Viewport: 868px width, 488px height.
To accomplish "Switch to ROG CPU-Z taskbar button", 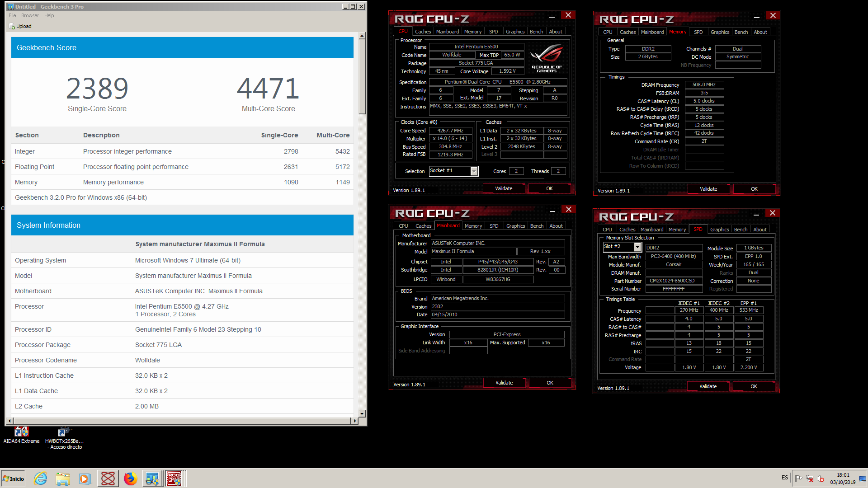I will pyautogui.click(x=175, y=479).
